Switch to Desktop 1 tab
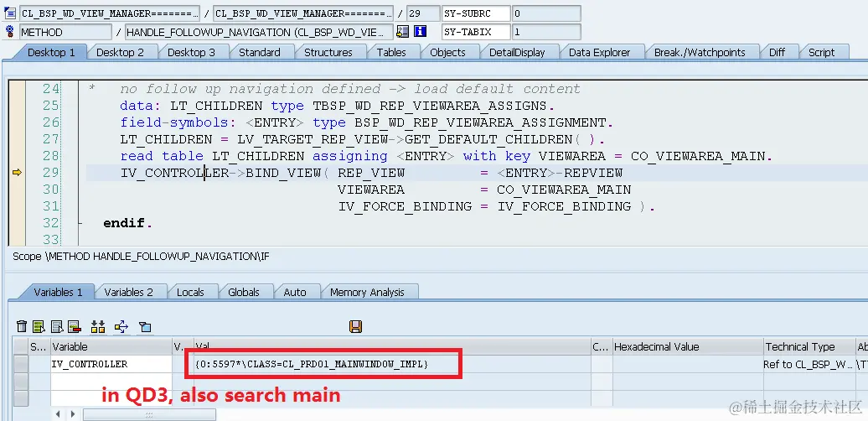Screen dimensions: 868x421 [x=51, y=52]
